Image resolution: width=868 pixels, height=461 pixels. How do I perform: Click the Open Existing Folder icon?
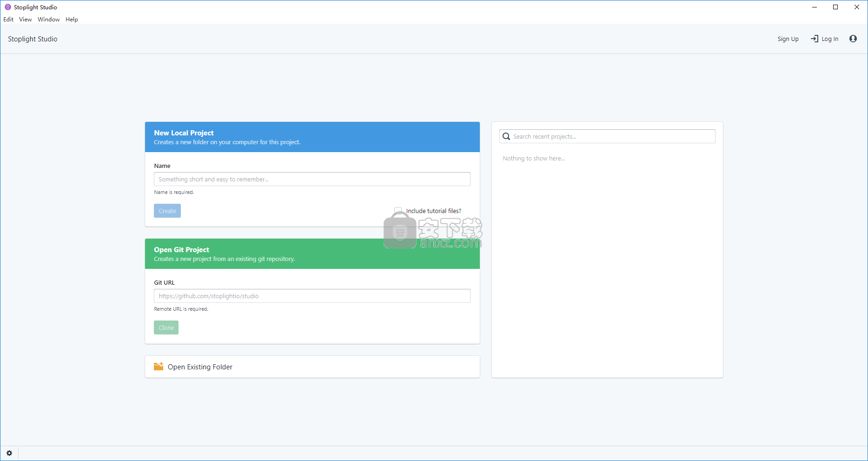pos(159,367)
